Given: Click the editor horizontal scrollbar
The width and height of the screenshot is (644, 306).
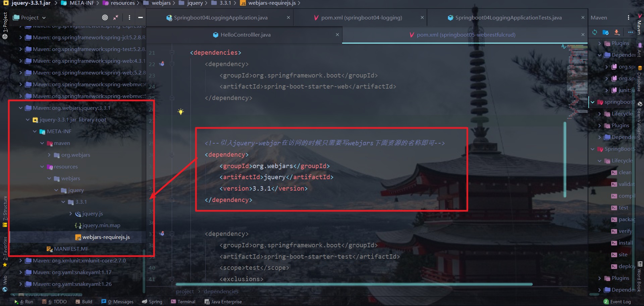Looking at the screenshot, I should click(354, 284).
